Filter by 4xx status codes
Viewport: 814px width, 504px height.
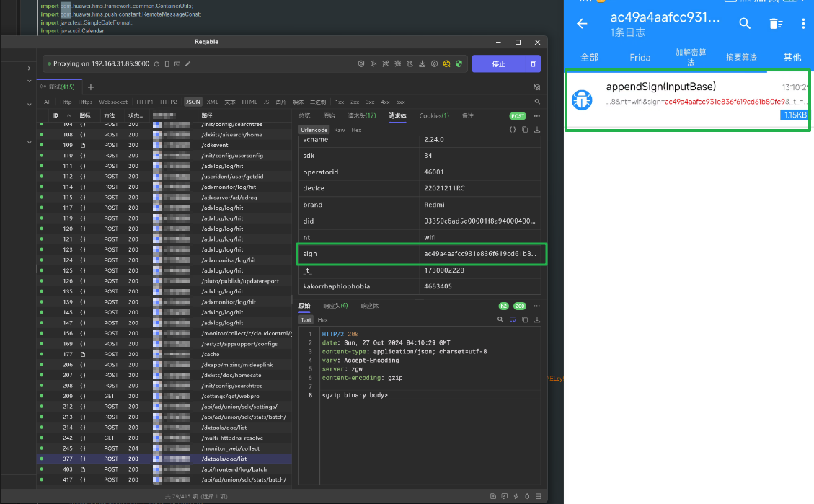coord(385,102)
